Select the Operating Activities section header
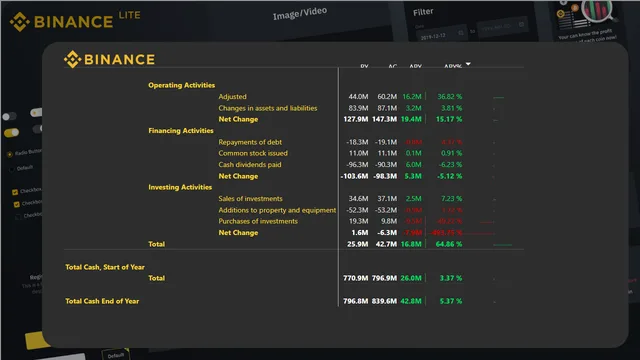Image resolution: width=640 pixels, height=360 pixels. 182,85
